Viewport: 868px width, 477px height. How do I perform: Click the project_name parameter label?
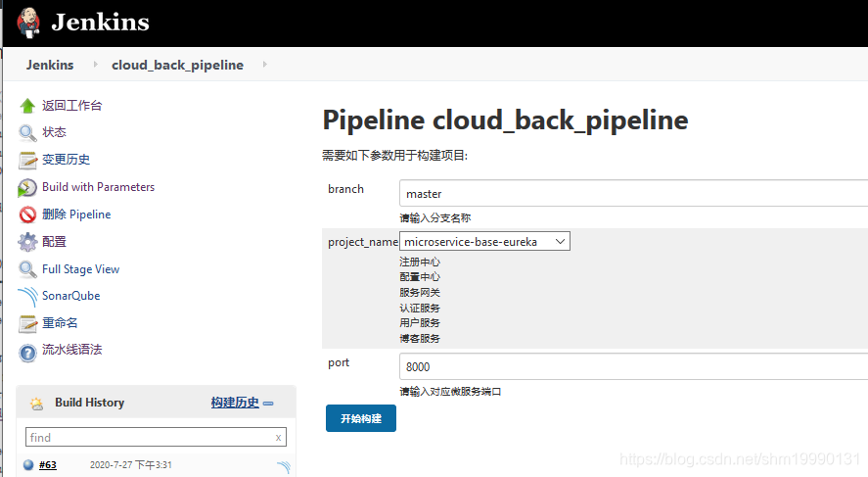click(x=363, y=242)
